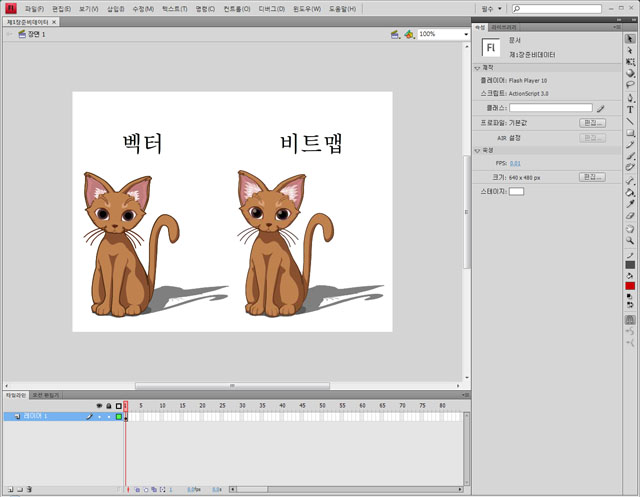Screen dimensions: 640x497
Task: Select the Text tool
Action: click(630, 110)
